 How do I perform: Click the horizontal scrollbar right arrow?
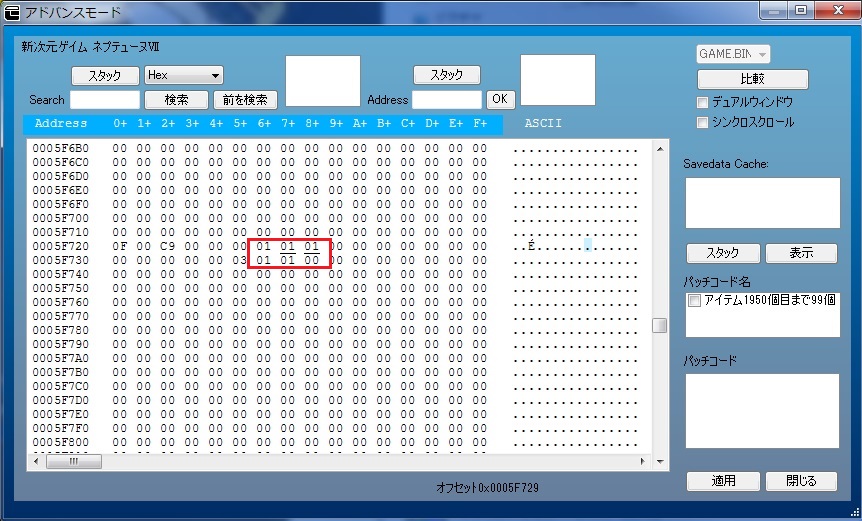[641, 461]
